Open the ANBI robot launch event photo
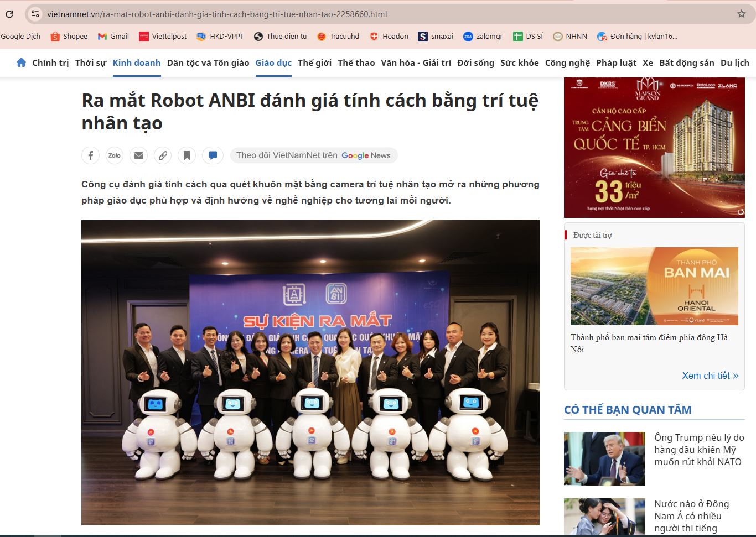The height and width of the screenshot is (537, 756). click(x=310, y=373)
